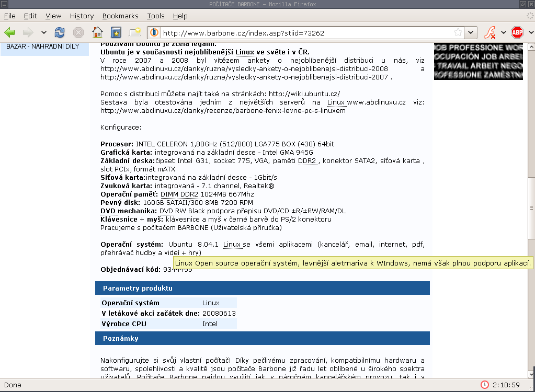The width and height of the screenshot is (535, 392).
Task: Go to the Home page
Action: 98,33
